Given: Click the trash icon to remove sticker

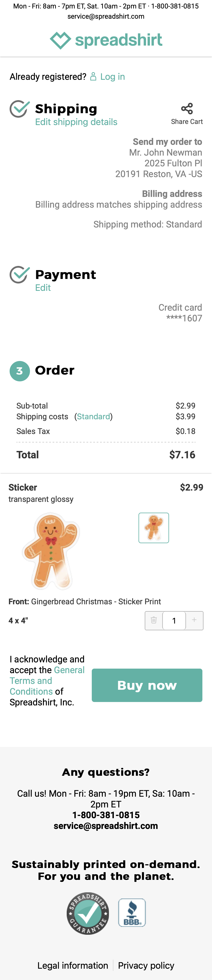Looking at the screenshot, I should (154, 621).
